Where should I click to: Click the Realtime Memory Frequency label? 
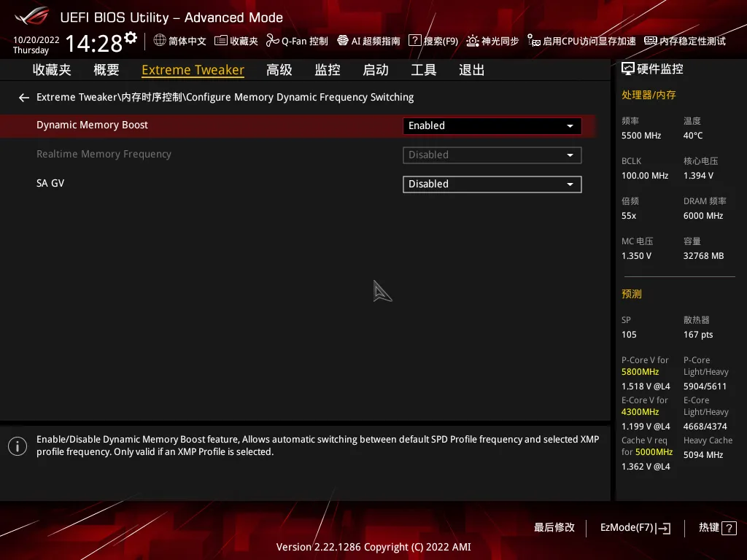point(104,155)
